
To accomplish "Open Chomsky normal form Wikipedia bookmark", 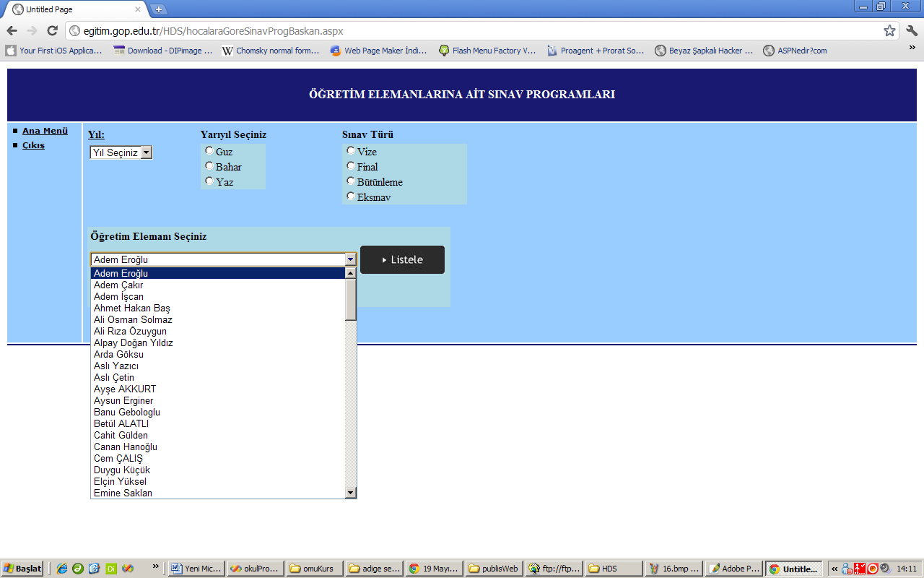I will tap(270, 51).
